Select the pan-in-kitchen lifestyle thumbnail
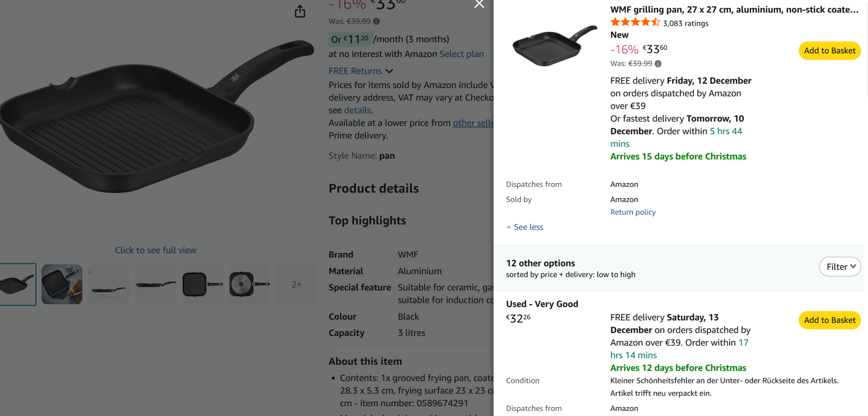 [62, 284]
